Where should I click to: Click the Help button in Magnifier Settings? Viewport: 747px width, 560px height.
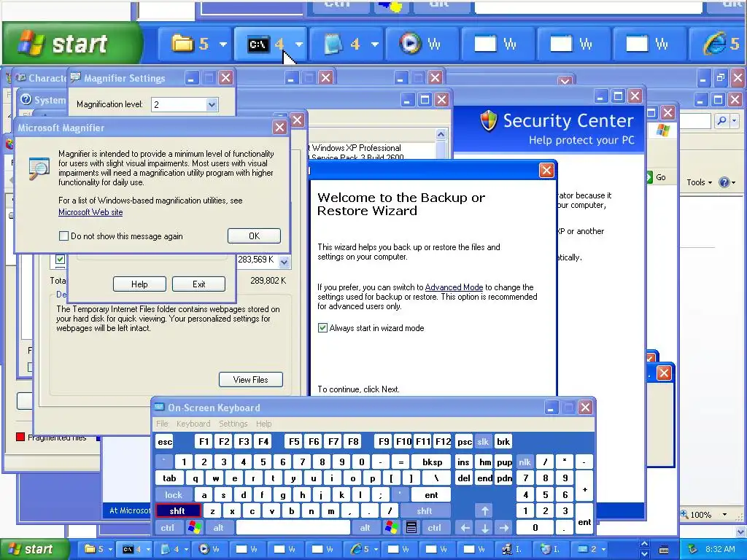point(139,284)
